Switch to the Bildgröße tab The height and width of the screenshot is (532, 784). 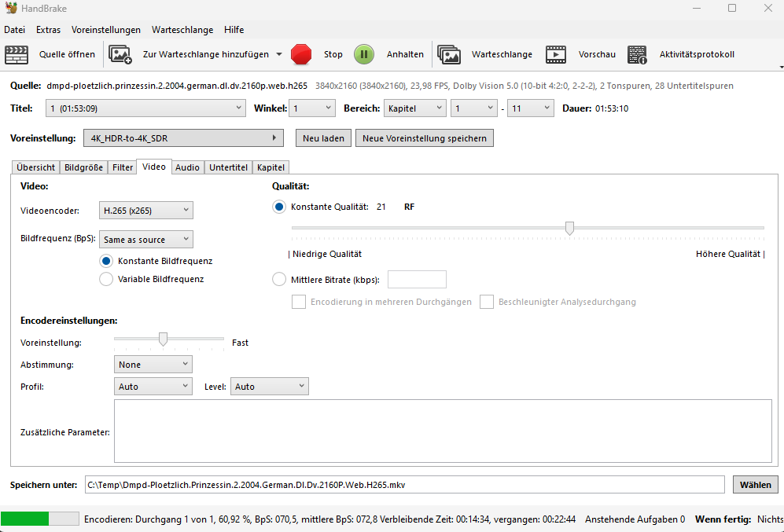83,167
